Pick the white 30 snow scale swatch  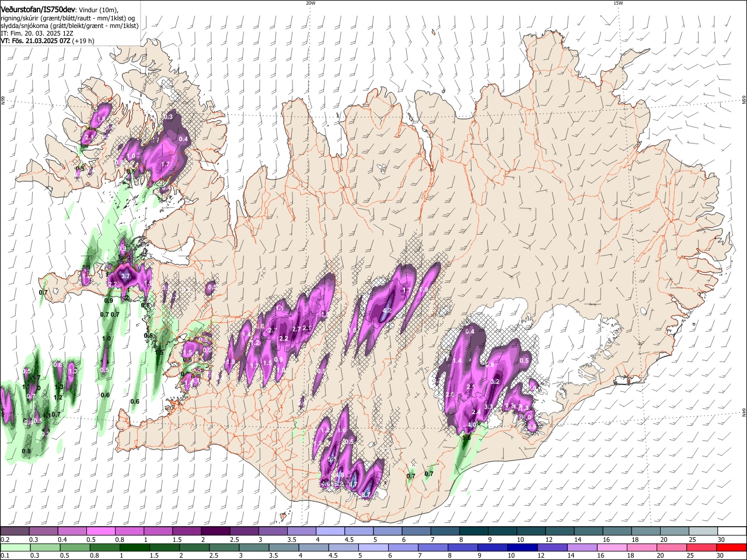pos(732,531)
